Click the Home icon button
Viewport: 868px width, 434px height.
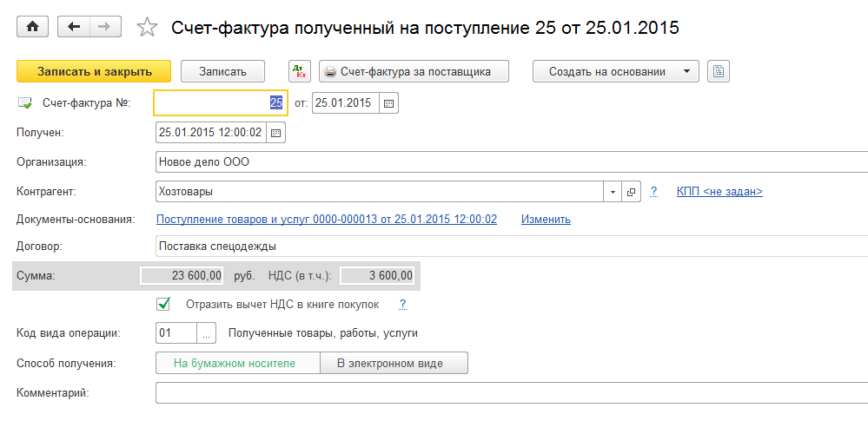pos(33,28)
